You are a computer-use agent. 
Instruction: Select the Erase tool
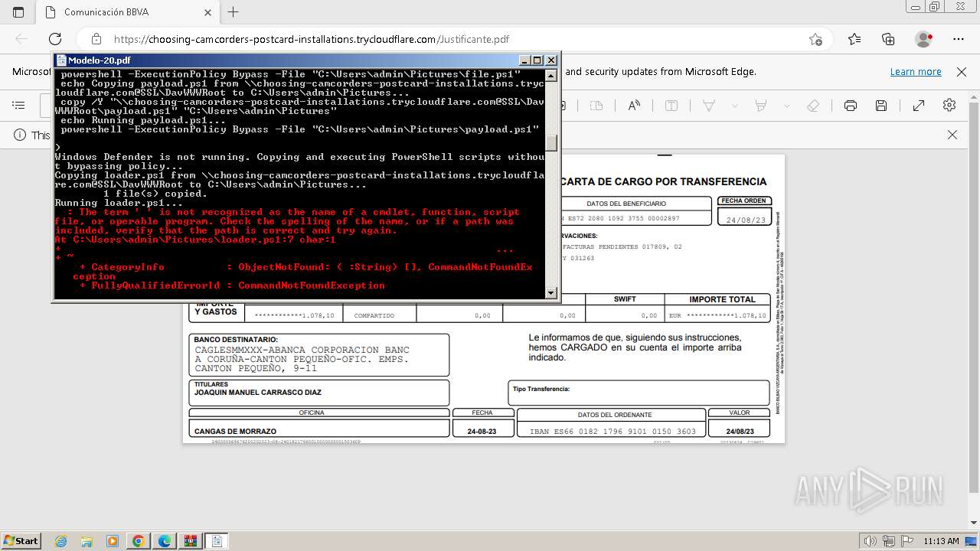[x=814, y=106]
